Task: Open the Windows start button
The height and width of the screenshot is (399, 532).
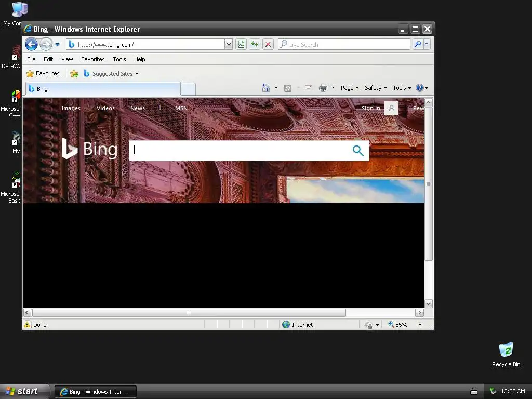Action: [24, 391]
